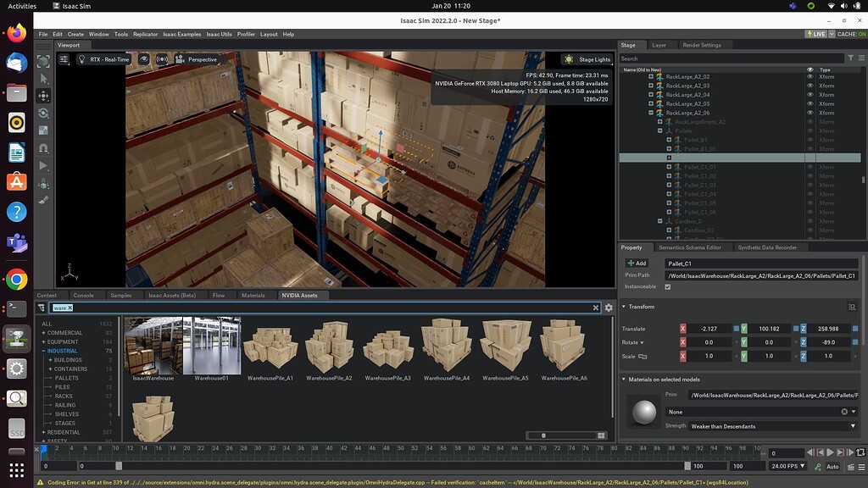Open viewport settings sliders icon
868x488 pixels.
coord(64,59)
